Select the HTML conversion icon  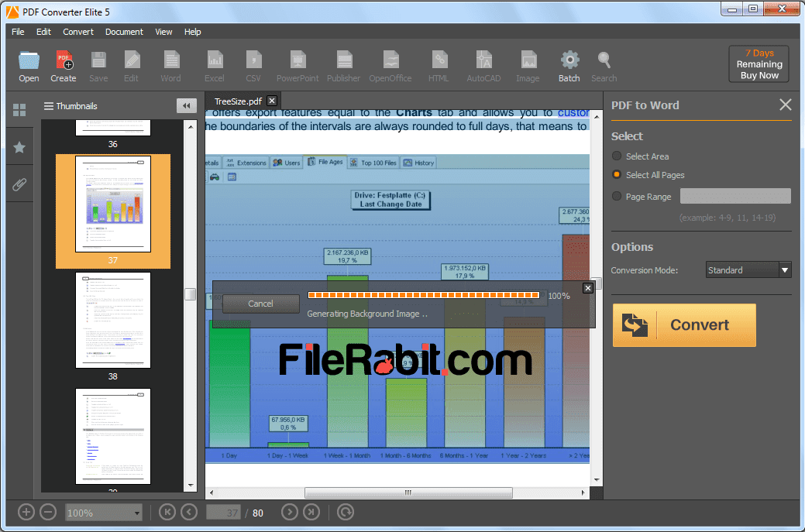[x=439, y=67]
